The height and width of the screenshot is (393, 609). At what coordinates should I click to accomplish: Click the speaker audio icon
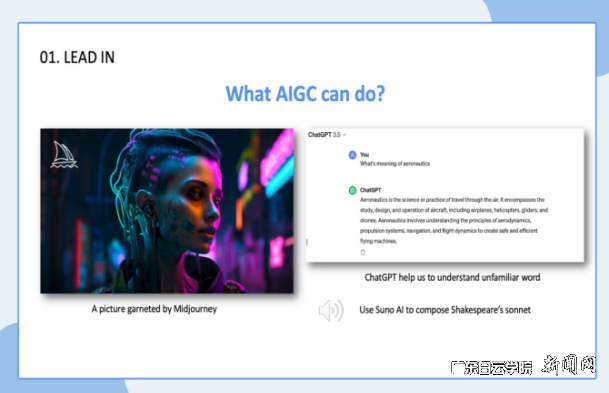pyautogui.click(x=331, y=310)
